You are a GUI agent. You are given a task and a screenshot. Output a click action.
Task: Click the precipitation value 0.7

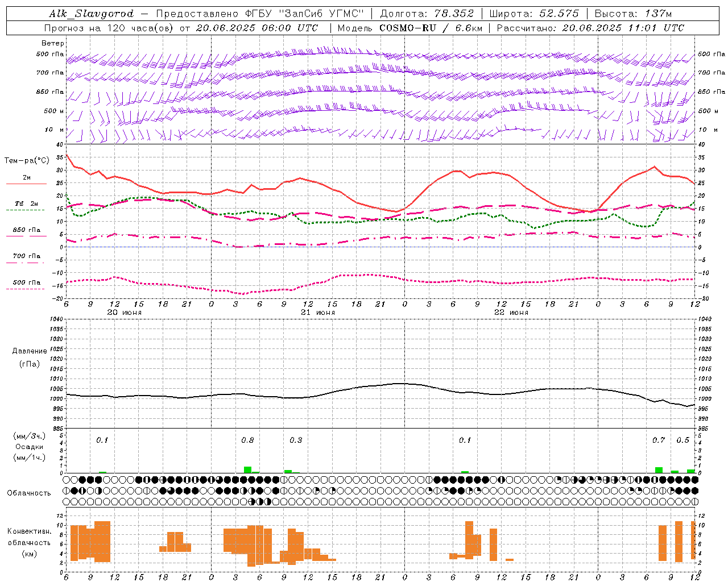pos(659,440)
